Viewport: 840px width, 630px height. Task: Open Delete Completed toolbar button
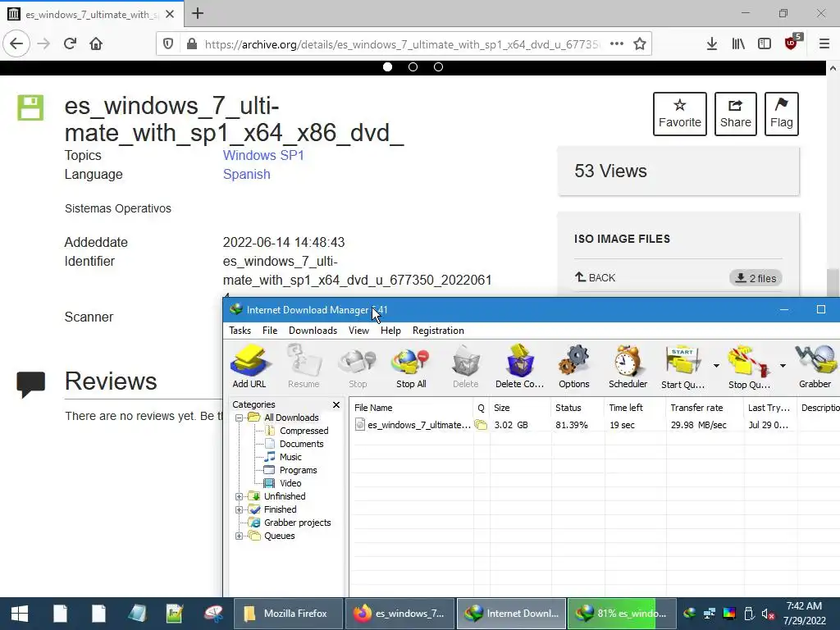[x=519, y=367]
